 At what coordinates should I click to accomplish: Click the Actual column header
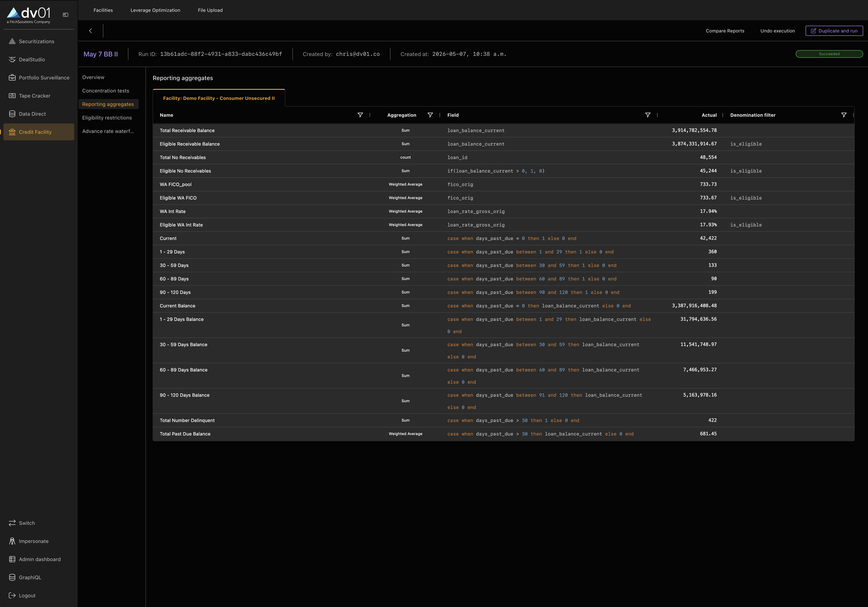709,115
